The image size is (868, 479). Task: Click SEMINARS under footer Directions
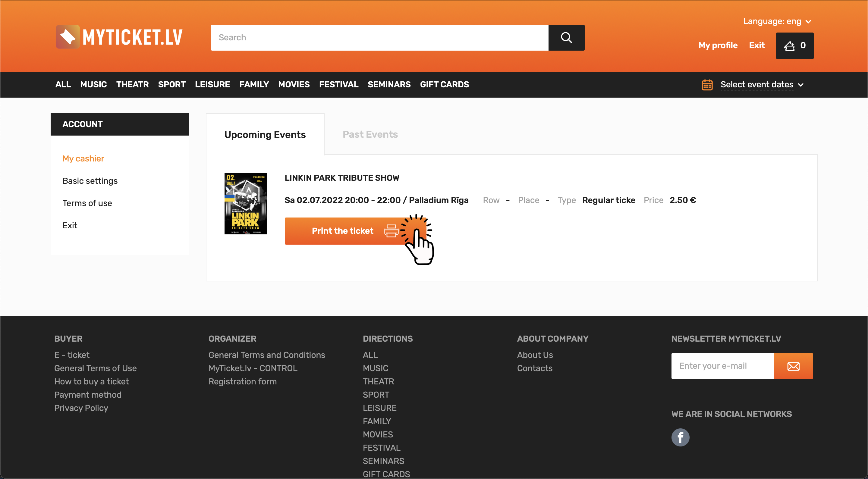(383, 461)
